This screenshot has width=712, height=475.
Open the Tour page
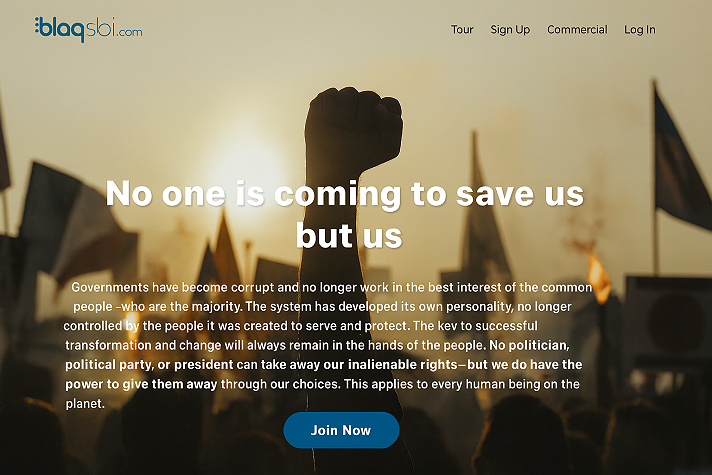point(462,30)
